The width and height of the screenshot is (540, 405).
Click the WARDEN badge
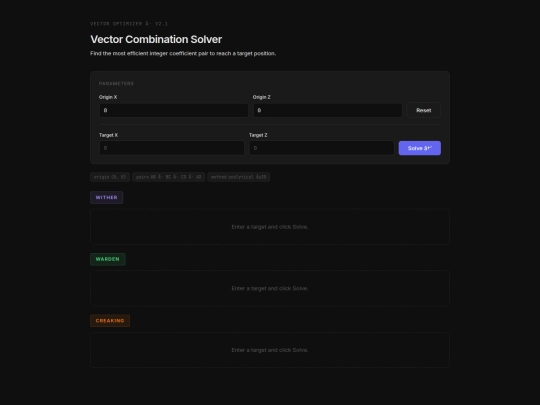point(108,259)
